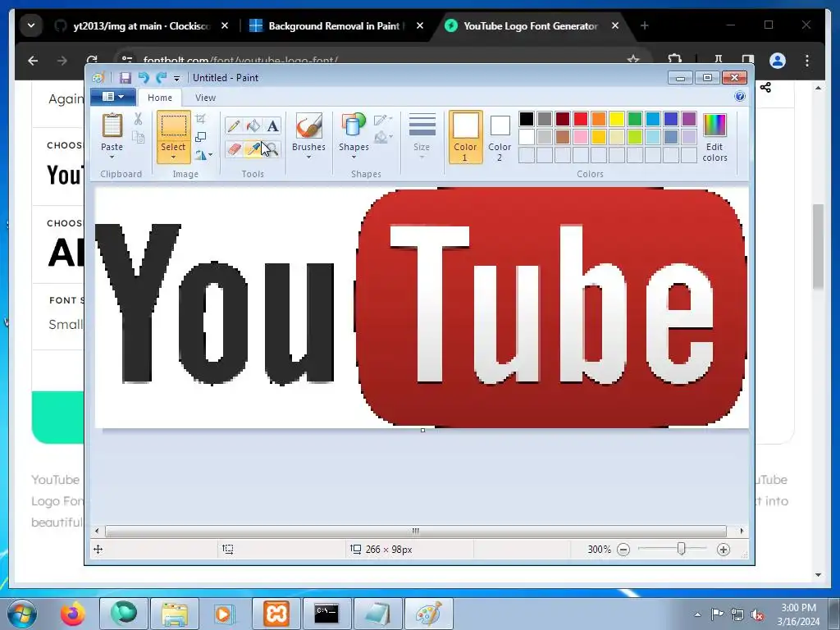The width and height of the screenshot is (840, 630).
Task: Open Paint Help question mark icon
Action: (740, 97)
